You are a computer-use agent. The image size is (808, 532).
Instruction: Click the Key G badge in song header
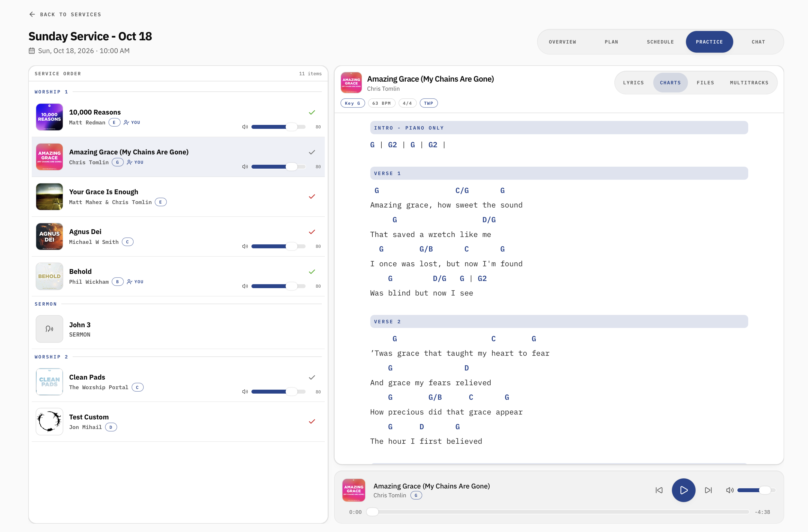point(352,103)
